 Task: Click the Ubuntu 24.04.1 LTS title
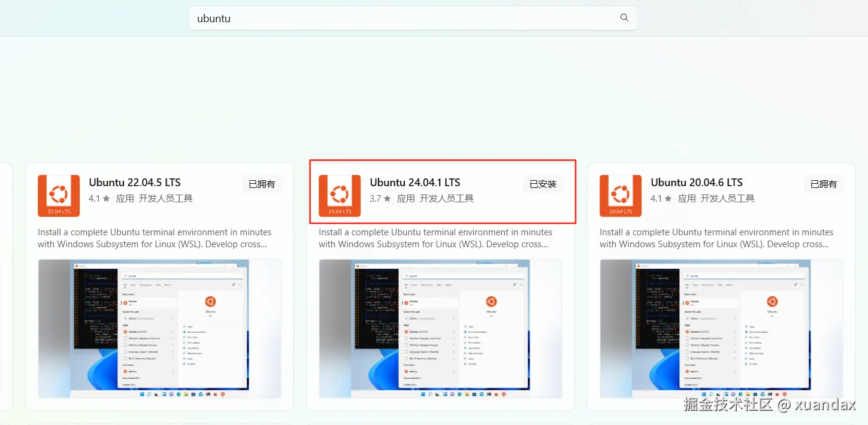[415, 183]
